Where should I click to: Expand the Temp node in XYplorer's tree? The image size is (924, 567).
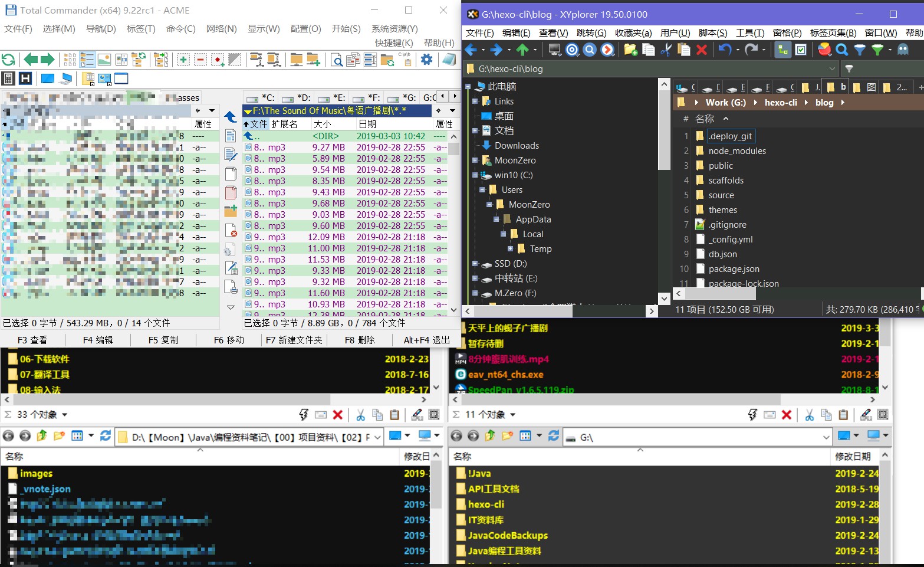(x=510, y=249)
